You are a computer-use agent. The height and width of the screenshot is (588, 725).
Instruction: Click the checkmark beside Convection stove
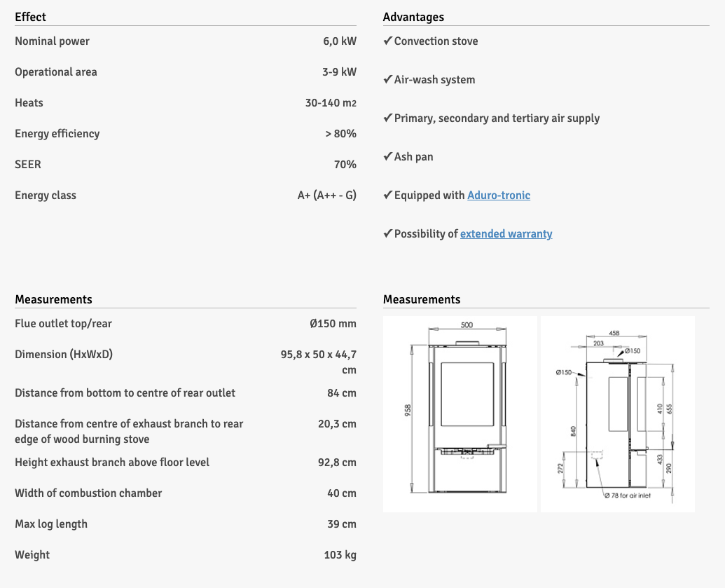[x=387, y=41]
